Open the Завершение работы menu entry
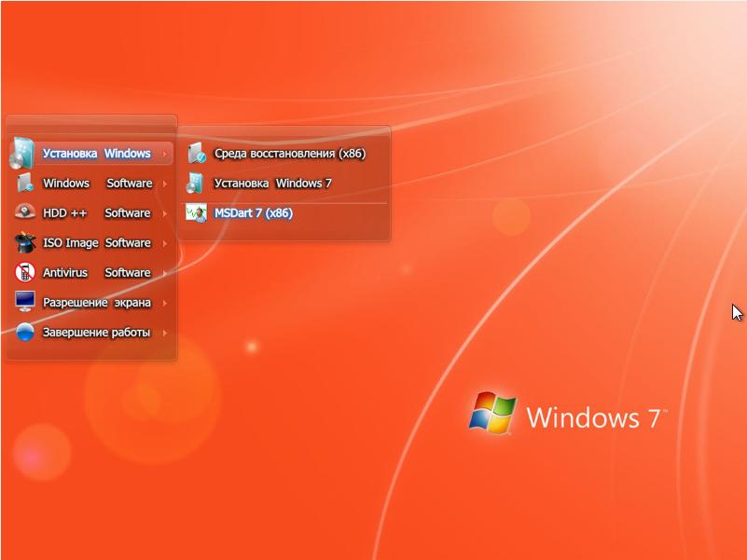747x560 pixels. click(x=91, y=333)
